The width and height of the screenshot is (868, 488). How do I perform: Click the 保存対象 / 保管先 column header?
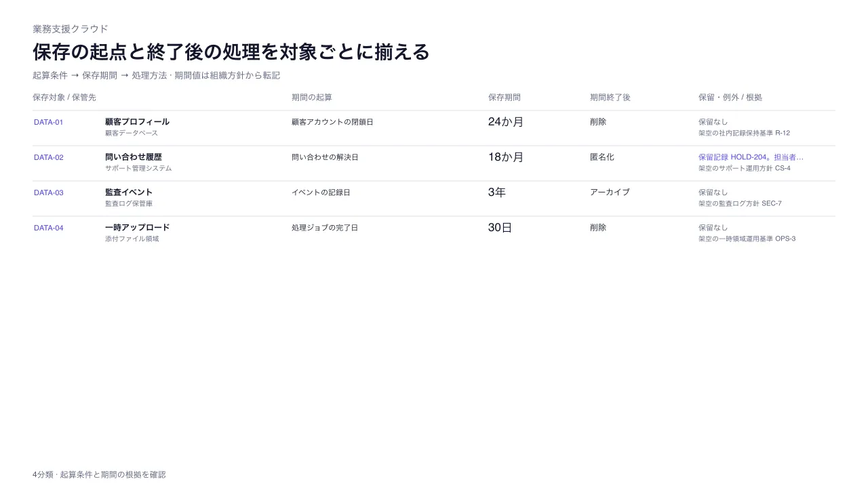(64, 98)
